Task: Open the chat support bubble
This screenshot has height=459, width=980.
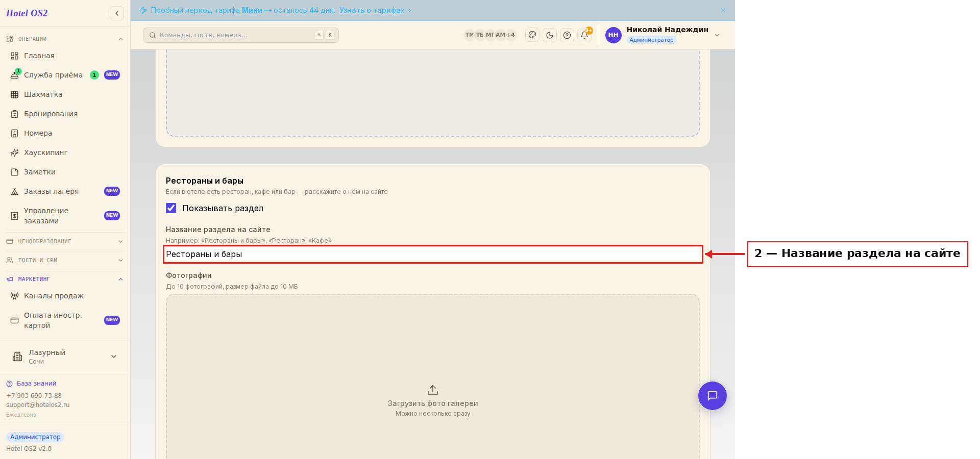Action: [x=713, y=396]
